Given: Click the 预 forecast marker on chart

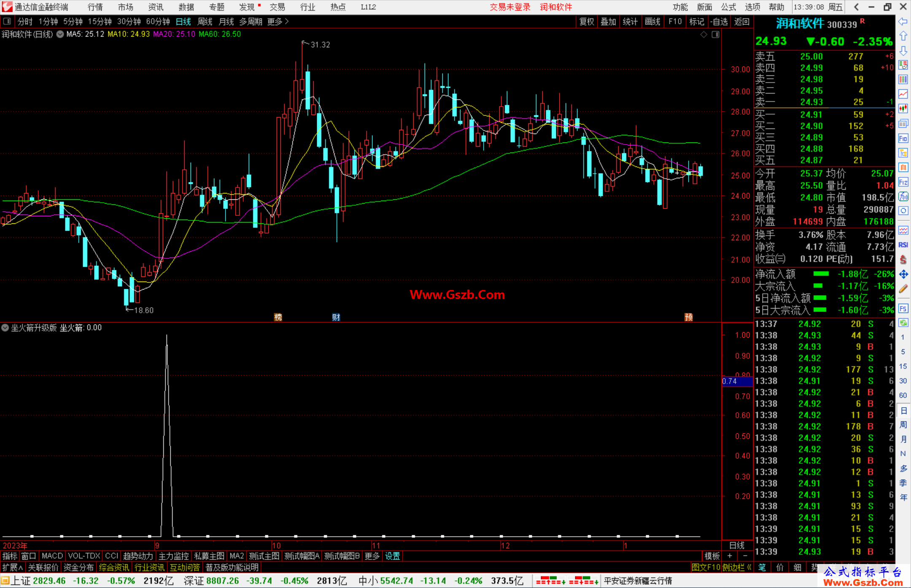Looking at the screenshot, I should 688,317.
